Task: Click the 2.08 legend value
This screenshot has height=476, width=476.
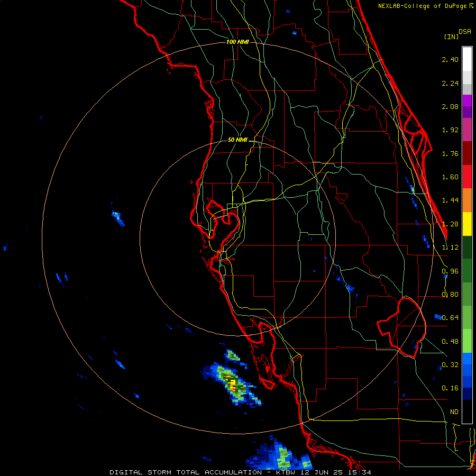Action: coord(450,106)
